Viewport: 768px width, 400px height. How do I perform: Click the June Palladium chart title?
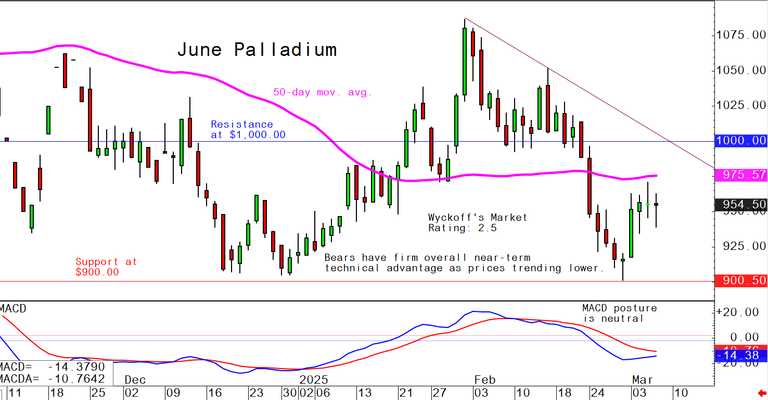pyautogui.click(x=257, y=50)
